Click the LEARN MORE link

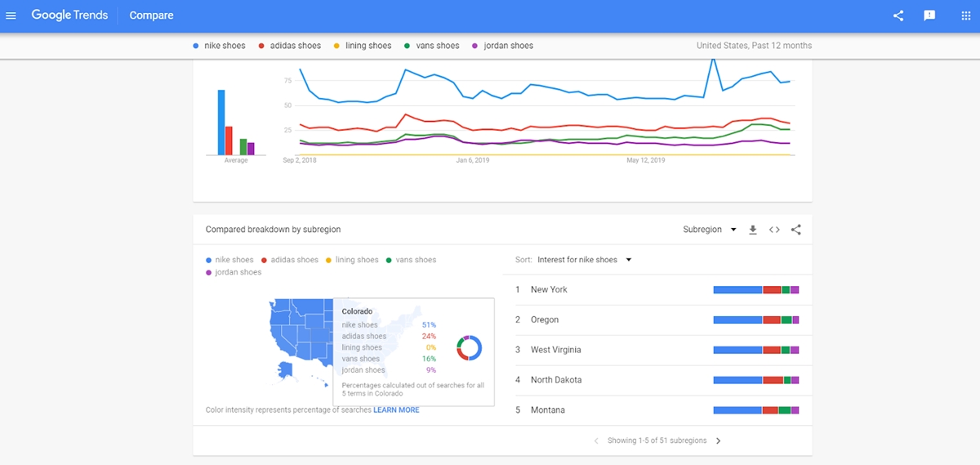coord(396,410)
